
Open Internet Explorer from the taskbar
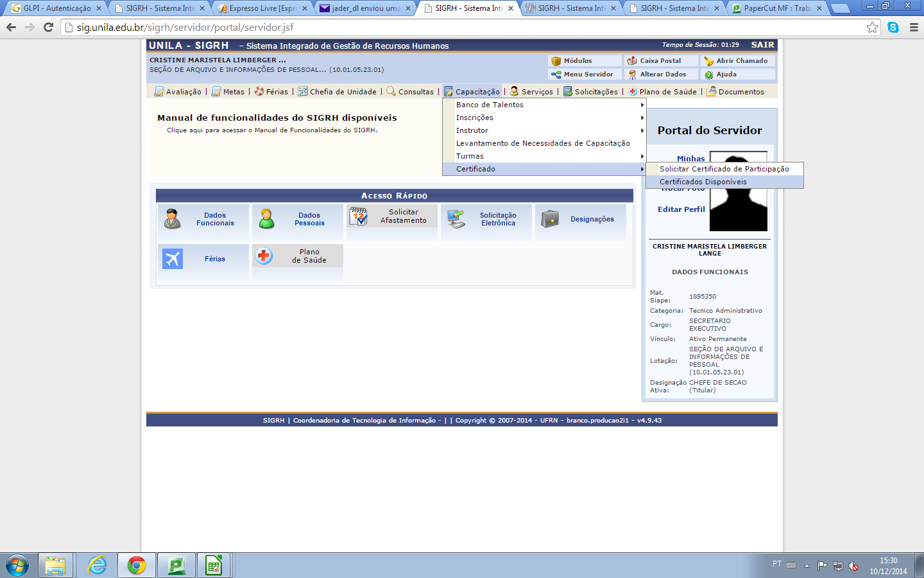(x=98, y=566)
